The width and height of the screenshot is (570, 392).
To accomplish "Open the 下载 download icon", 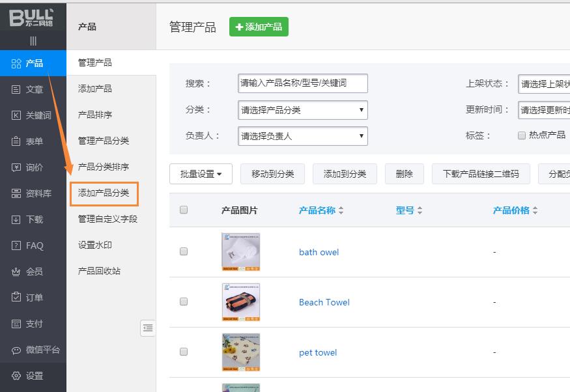I will 16,219.
